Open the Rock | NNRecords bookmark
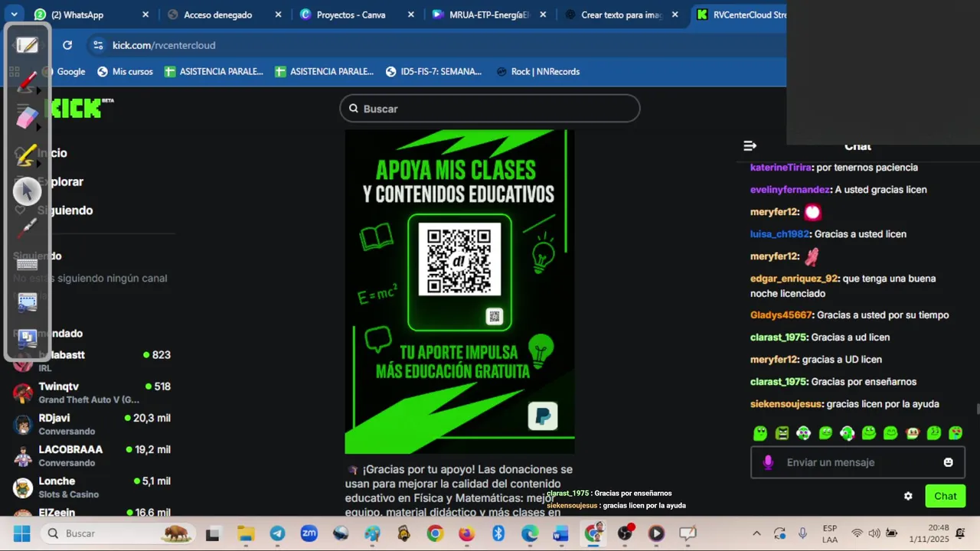The width and height of the screenshot is (980, 551). [x=538, y=71]
